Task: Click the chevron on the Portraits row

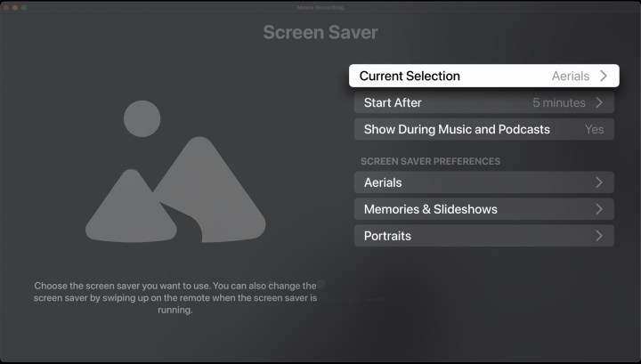Action: 599,236
